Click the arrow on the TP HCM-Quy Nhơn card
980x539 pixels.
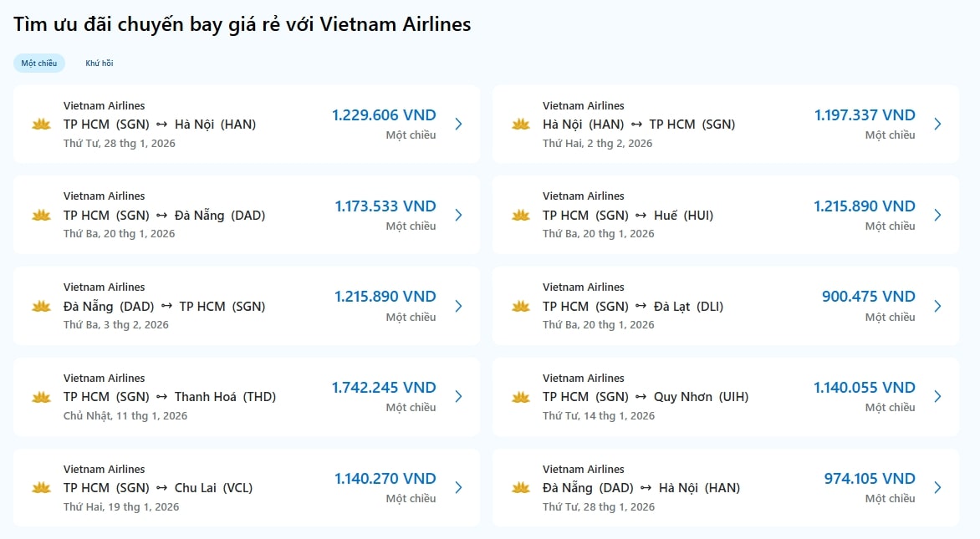pyautogui.click(x=937, y=397)
